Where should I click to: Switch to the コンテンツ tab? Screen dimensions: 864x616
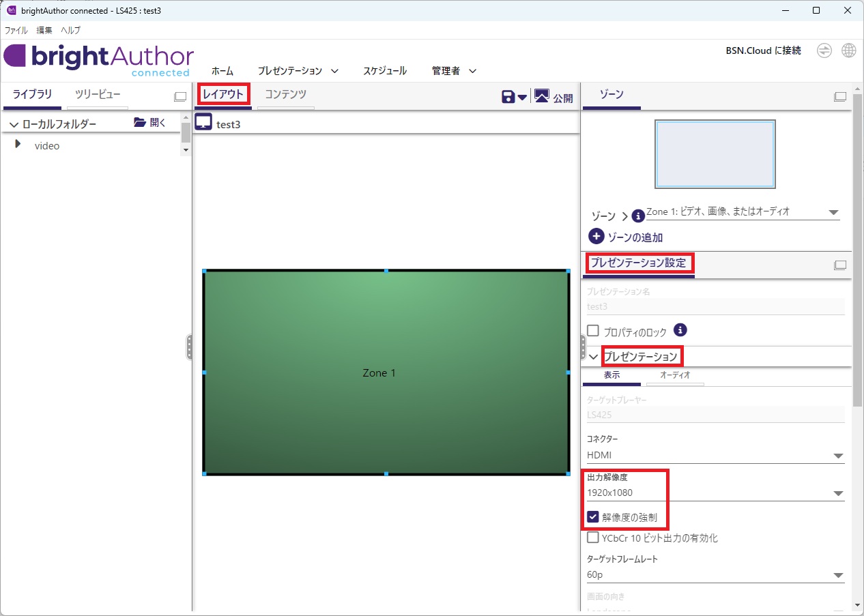click(x=285, y=95)
